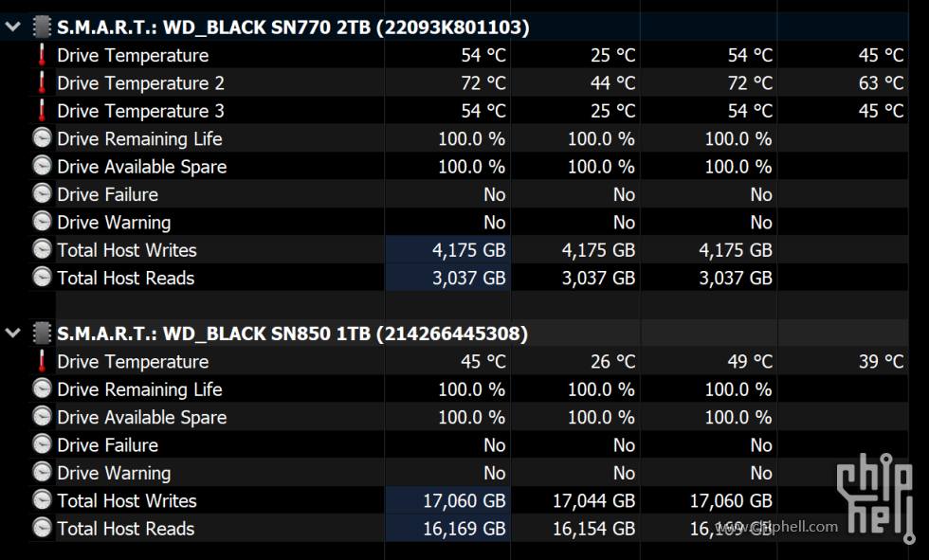Select the SN770 'Drive Remaining Life' label
929x560 pixels.
coord(139,139)
